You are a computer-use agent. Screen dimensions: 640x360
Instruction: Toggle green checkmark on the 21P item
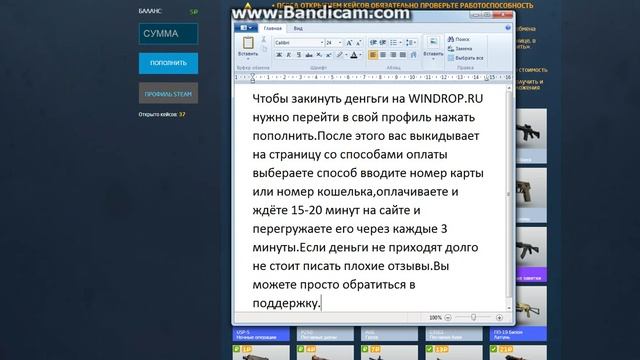(494, 349)
